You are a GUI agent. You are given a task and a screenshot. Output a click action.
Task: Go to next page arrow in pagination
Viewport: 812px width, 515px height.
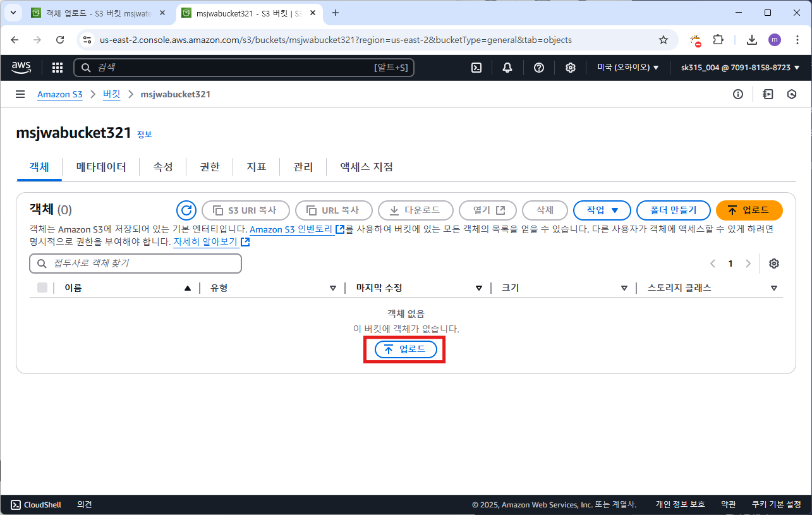[748, 264]
